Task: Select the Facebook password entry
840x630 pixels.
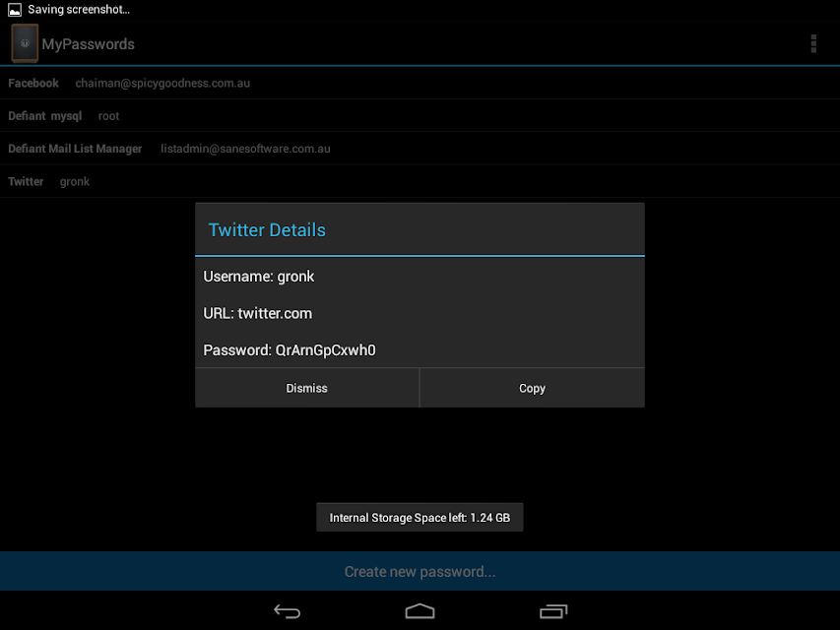Action: (420, 83)
